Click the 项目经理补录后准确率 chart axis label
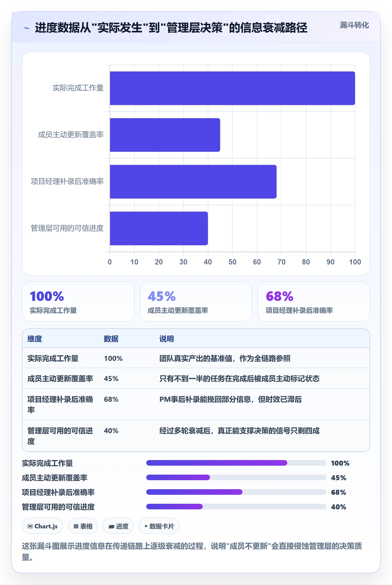Screen dimensions: 392x585 click(67, 182)
